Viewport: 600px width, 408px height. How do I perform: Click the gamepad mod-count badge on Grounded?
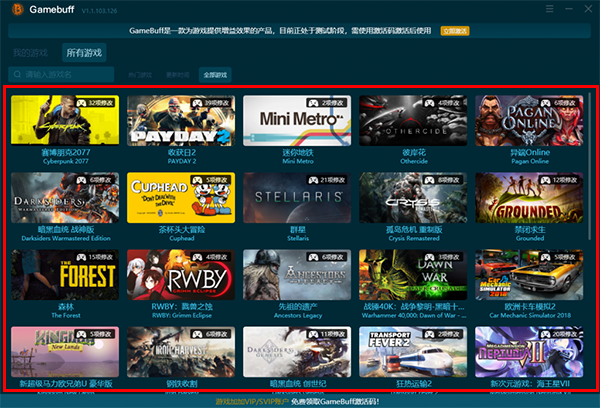coord(559,180)
